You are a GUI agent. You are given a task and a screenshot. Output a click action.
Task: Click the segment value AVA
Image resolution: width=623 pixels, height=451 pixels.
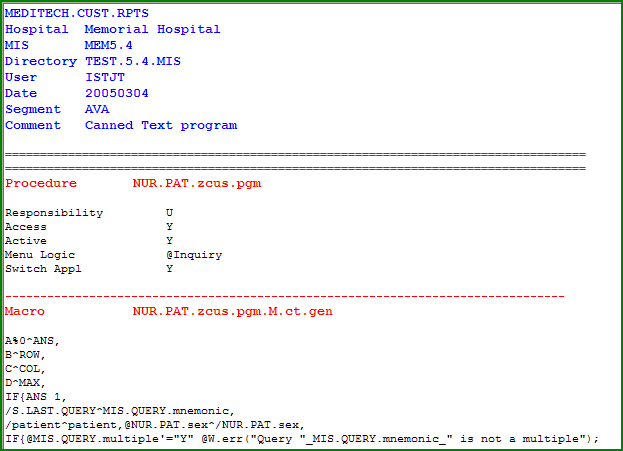coord(97,109)
